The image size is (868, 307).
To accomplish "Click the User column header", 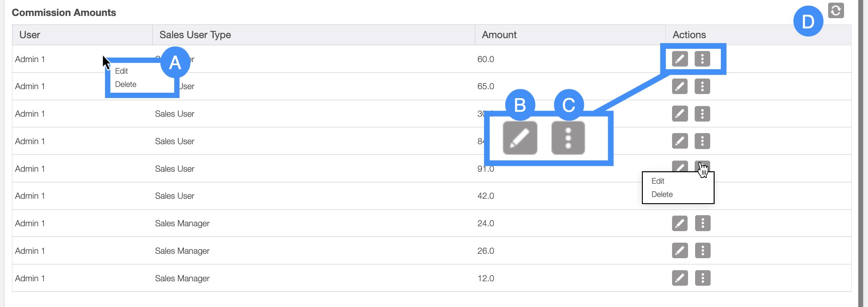I will tap(30, 35).
